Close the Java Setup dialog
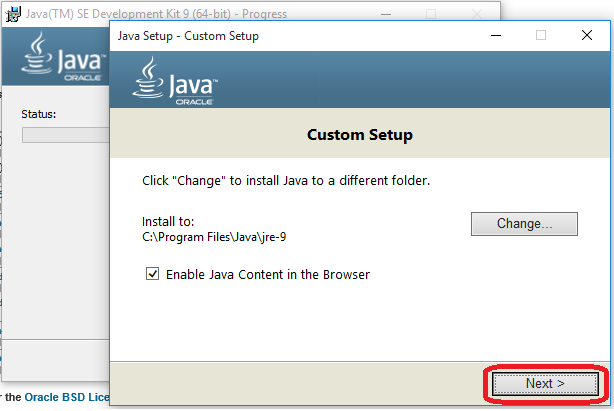Screen dimensions: 614x411 586,35
